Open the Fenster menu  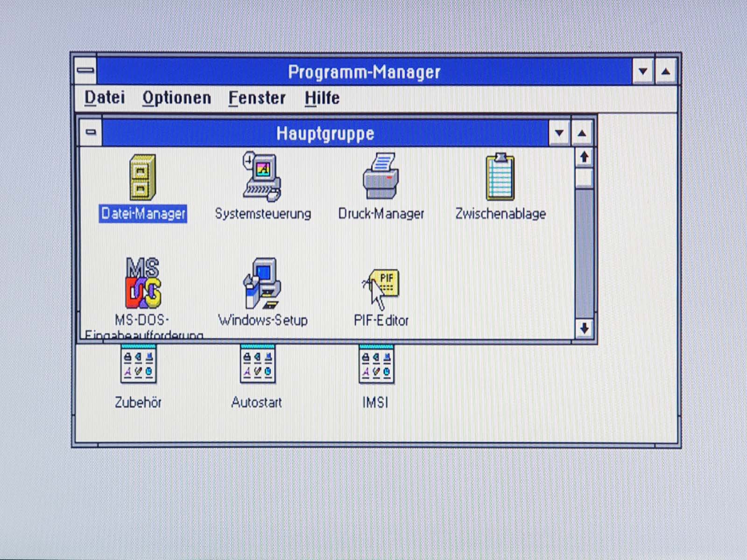tap(257, 98)
